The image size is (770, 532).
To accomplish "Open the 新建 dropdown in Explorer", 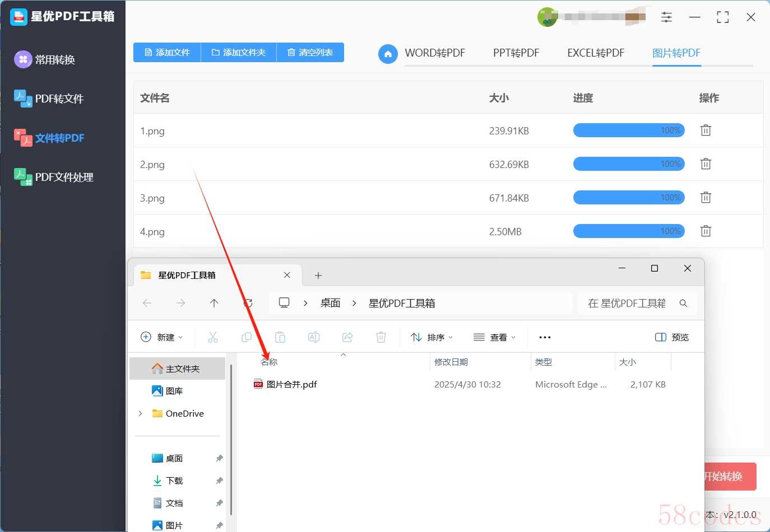I will (161, 337).
